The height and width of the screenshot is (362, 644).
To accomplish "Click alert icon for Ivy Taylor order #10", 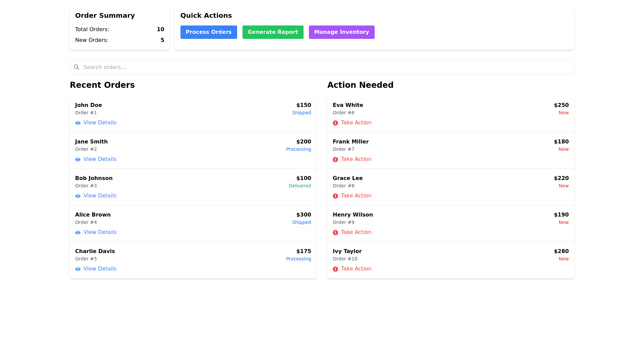I will pos(335,269).
